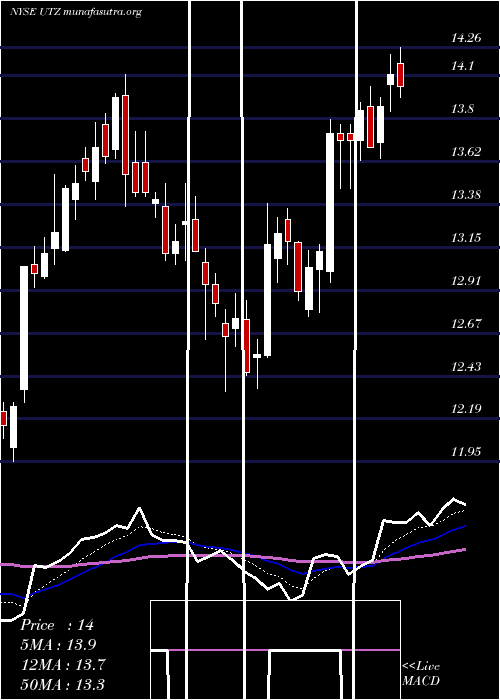Click the 12.43 price axis label

(x=466, y=367)
